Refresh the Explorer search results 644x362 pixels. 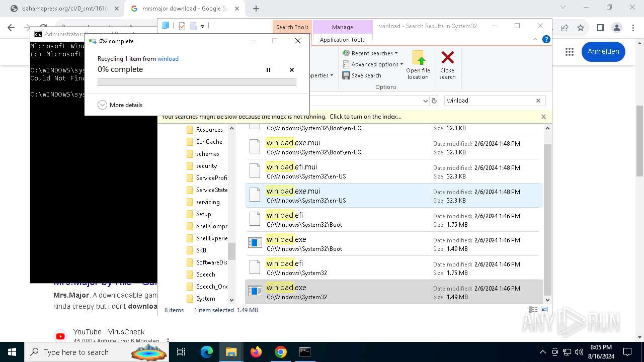pos(434,101)
